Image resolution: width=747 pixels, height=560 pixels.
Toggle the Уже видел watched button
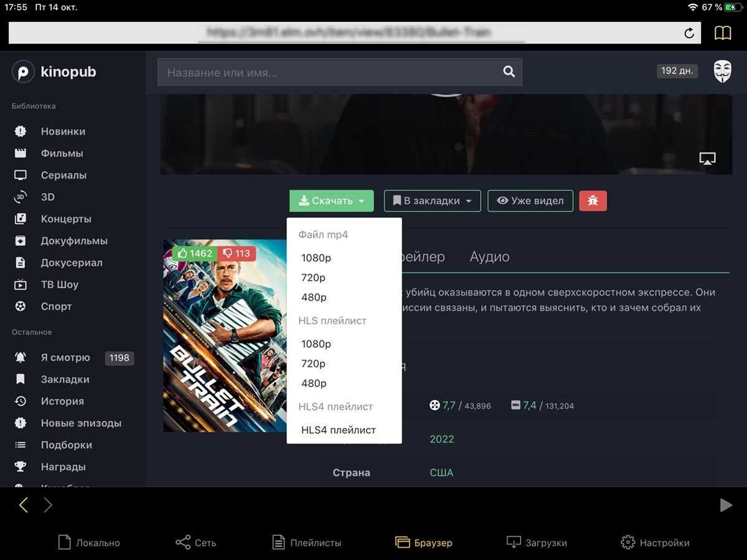[x=530, y=201]
